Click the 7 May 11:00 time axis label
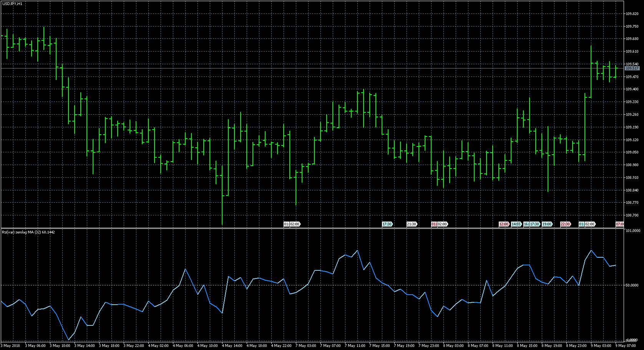 pos(355,346)
